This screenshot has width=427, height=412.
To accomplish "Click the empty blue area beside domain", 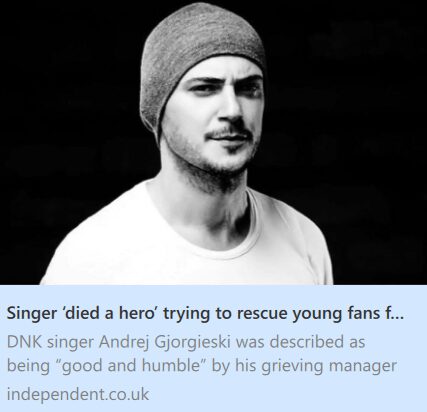I will coord(287,394).
